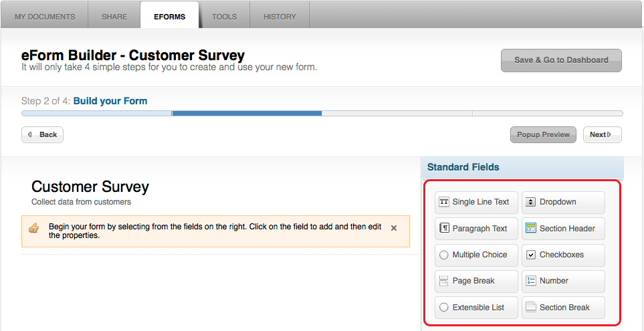Screen dimensions: 644x331
Task: Add a Number field
Action: tap(563, 281)
